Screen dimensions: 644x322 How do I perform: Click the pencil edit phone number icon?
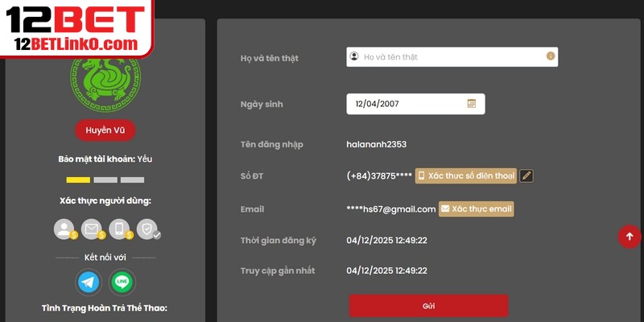[x=526, y=175]
